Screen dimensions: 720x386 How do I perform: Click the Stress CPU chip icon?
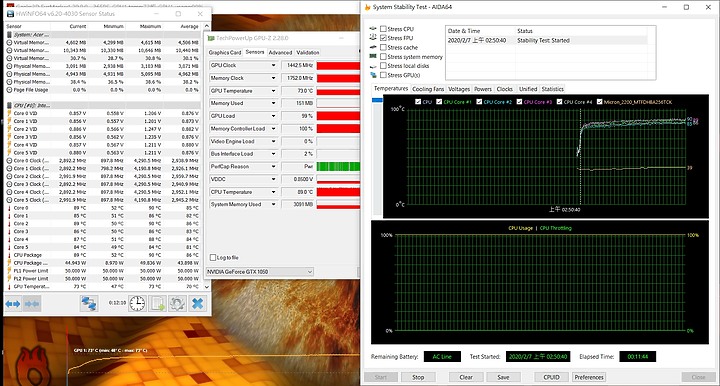pyautogui.click(x=373, y=28)
